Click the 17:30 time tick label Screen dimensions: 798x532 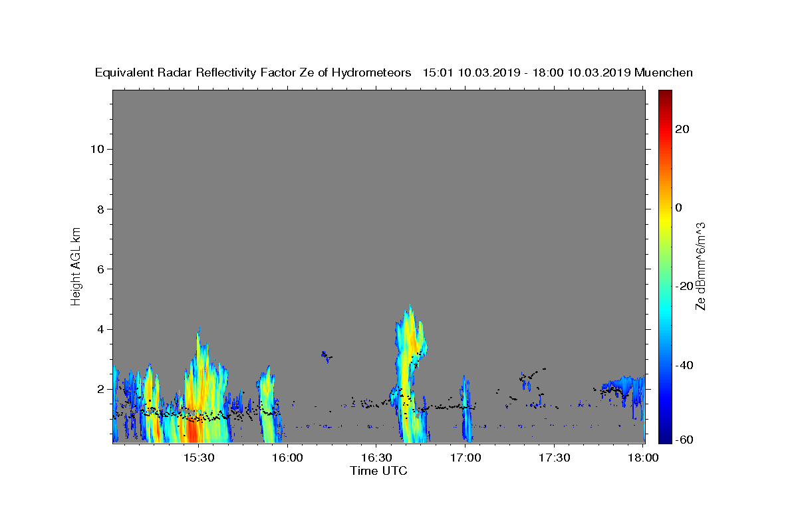[555, 458]
